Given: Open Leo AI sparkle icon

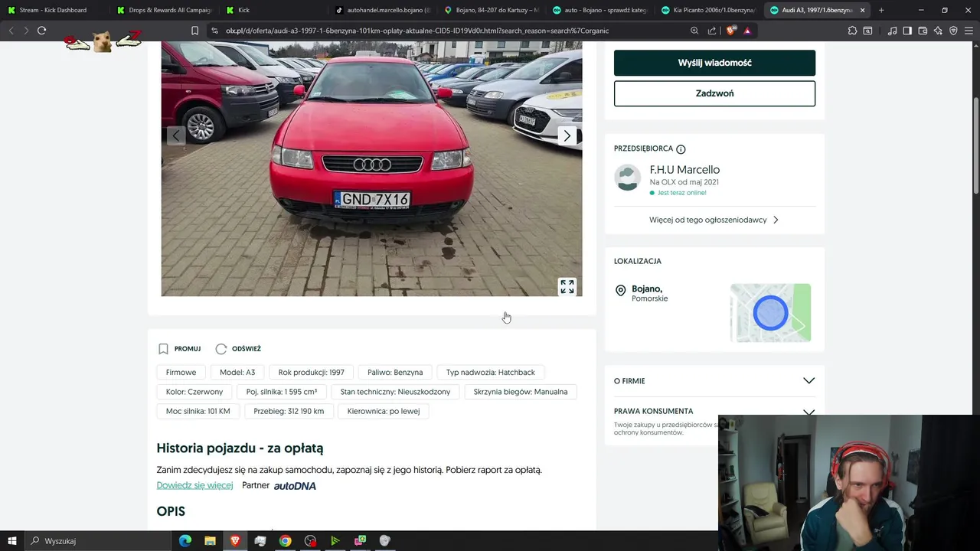Looking at the screenshot, I should point(938,31).
